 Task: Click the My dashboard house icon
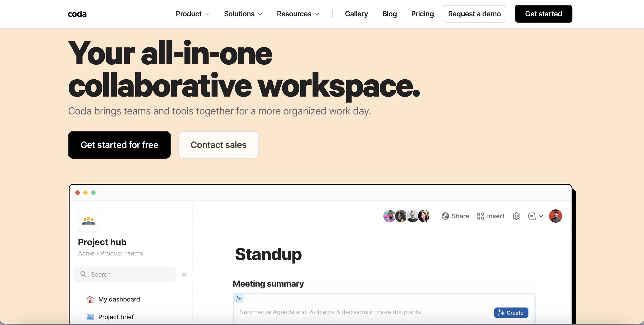pos(90,299)
